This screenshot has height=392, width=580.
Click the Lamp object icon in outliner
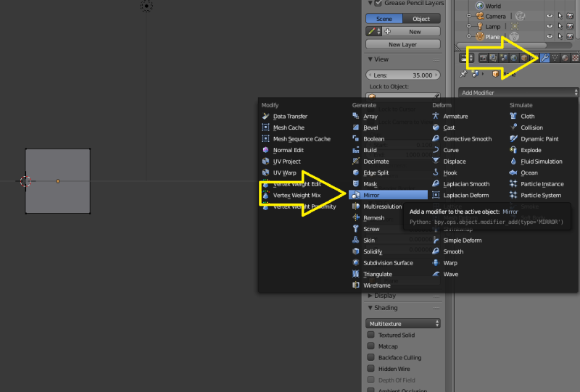480,26
